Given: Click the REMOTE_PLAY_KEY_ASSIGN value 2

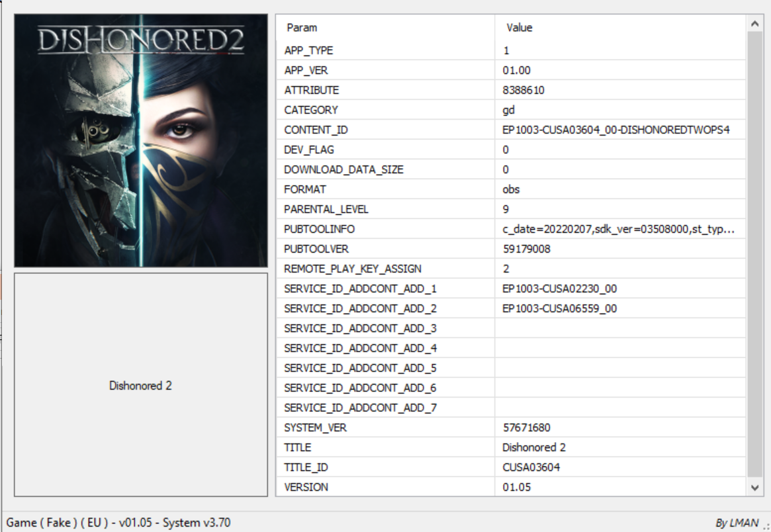Looking at the screenshot, I should (x=506, y=269).
